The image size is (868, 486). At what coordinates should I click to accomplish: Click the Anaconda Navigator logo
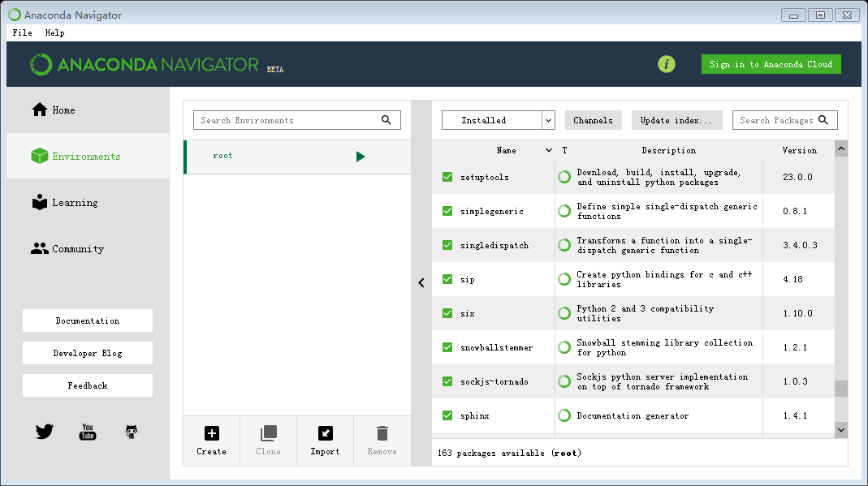[x=144, y=65]
